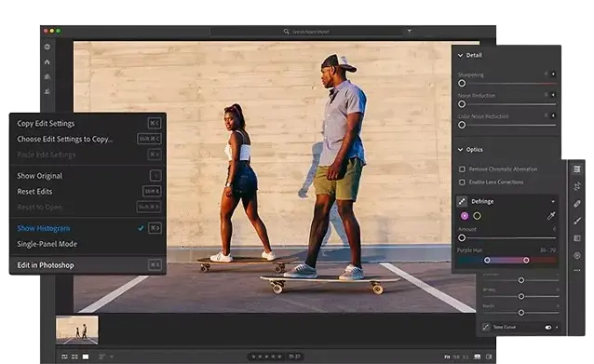Click the sort order icon in bottom bar

point(101,357)
